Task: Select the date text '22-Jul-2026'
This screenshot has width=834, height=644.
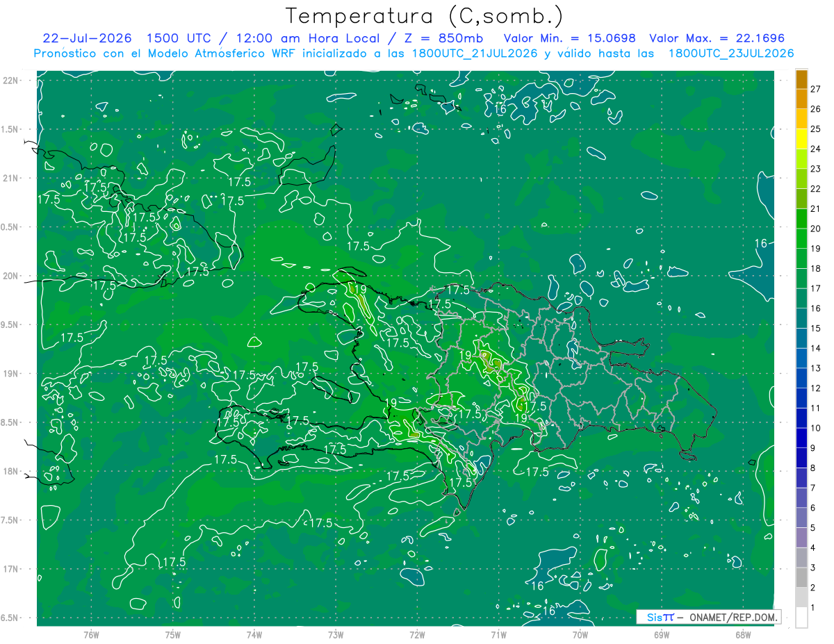Action: [x=87, y=39]
